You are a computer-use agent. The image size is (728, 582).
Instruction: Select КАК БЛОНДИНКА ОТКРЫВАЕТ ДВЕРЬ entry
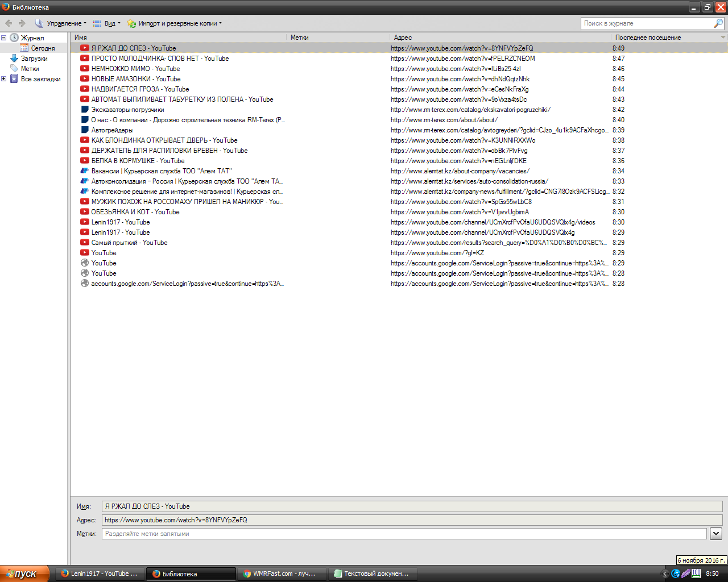pyautogui.click(x=399, y=140)
